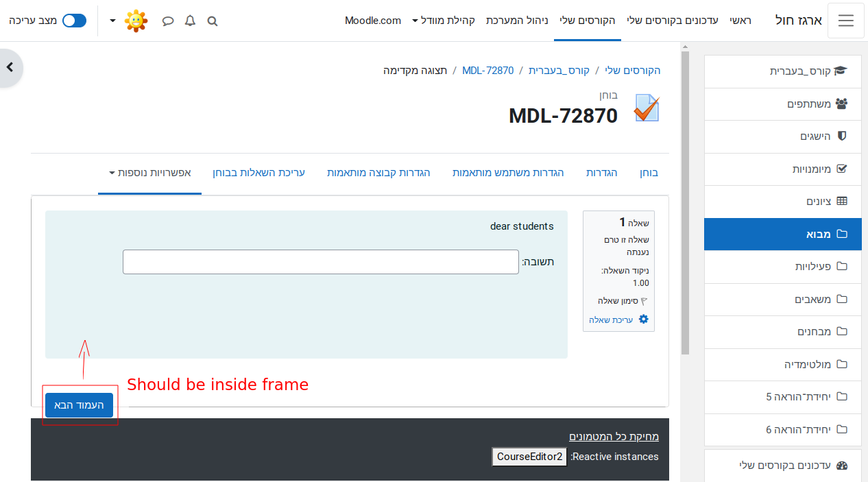Switch to the בוחן tab

point(649,173)
